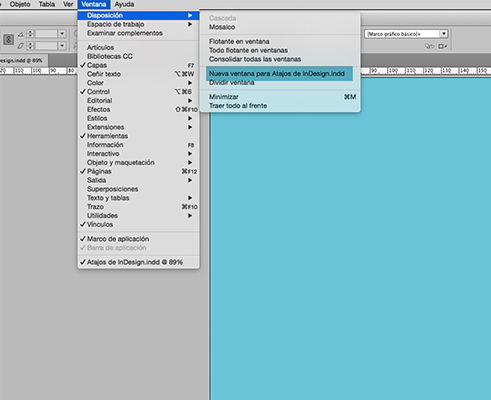Open the Artículos panel

[138, 47]
